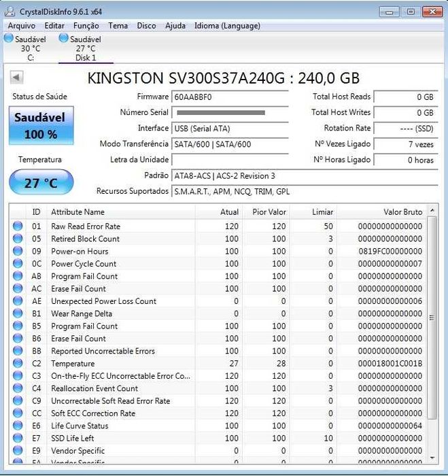
Task: Click the Firmware field showing 60AABBF0
Action: (230, 97)
